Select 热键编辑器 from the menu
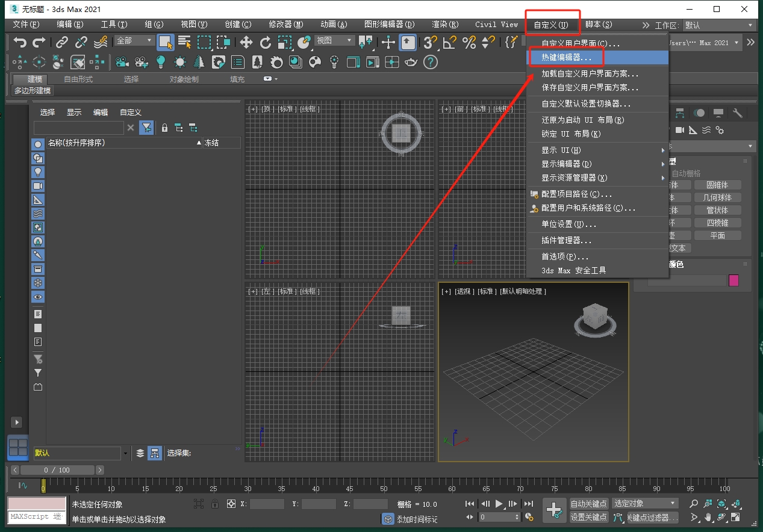Image resolution: width=763 pixels, height=532 pixels. coord(566,58)
